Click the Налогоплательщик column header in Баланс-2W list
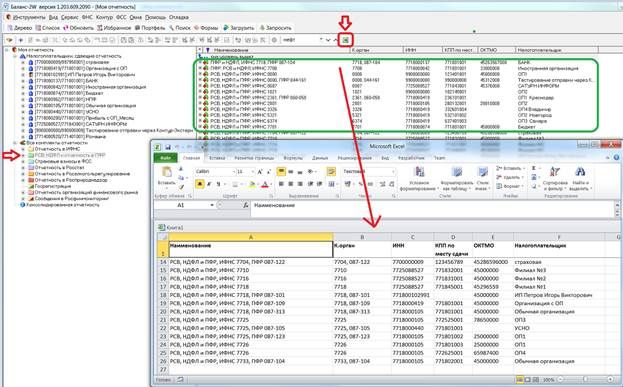The image size is (623, 387). [556, 50]
